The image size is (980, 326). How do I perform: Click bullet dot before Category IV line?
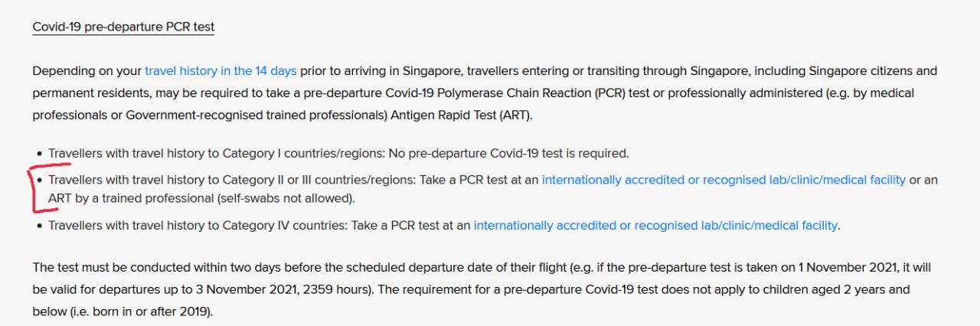coord(39,226)
